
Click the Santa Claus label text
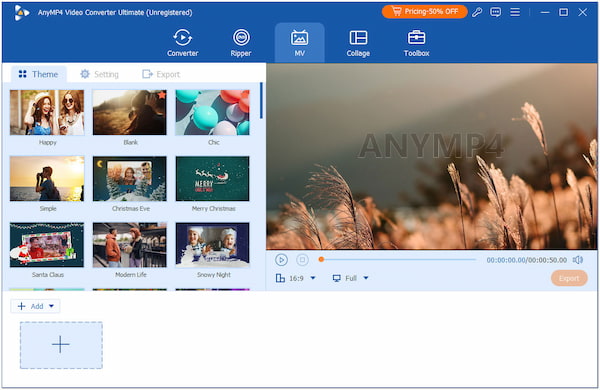pyautogui.click(x=47, y=275)
